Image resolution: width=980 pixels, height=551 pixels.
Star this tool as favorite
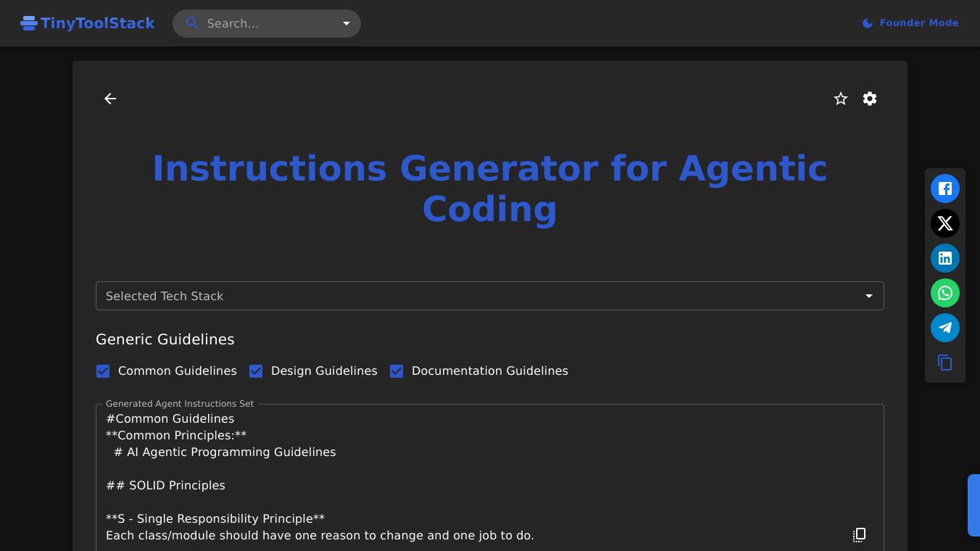coord(841,99)
